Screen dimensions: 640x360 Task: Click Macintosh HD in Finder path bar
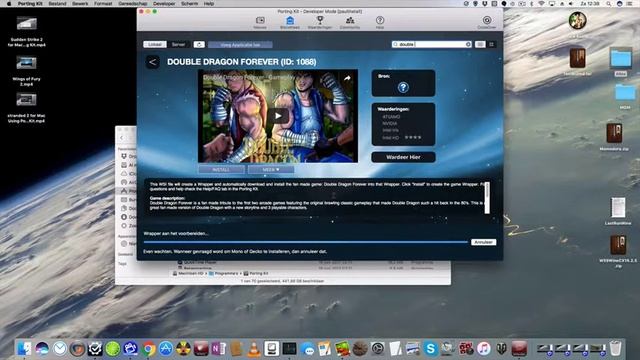188,273
